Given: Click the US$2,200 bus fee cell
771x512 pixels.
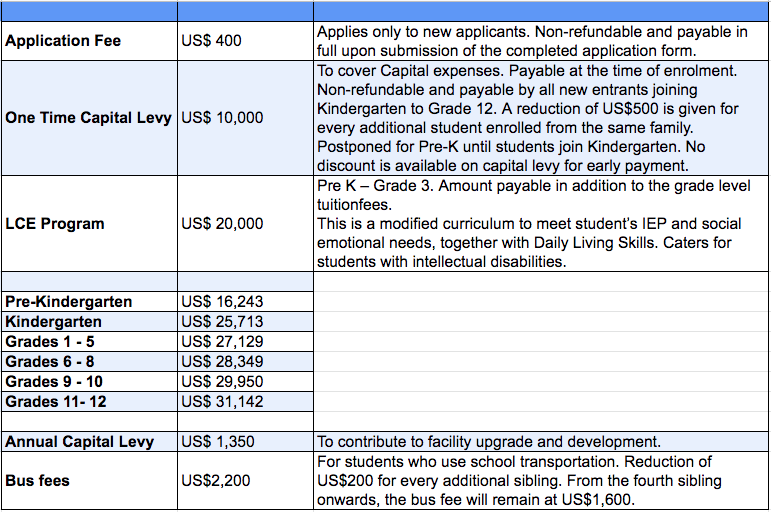Looking at the screenshot, I should [245, 481].
